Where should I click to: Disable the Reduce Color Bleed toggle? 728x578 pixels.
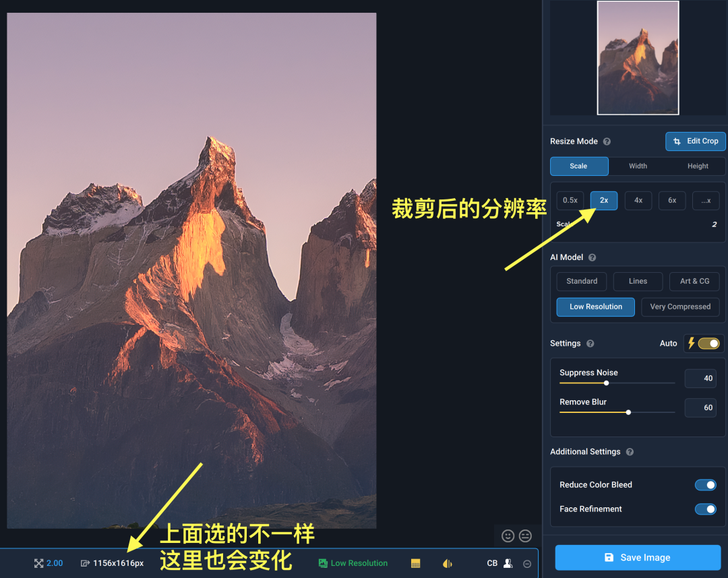[705, 485]
